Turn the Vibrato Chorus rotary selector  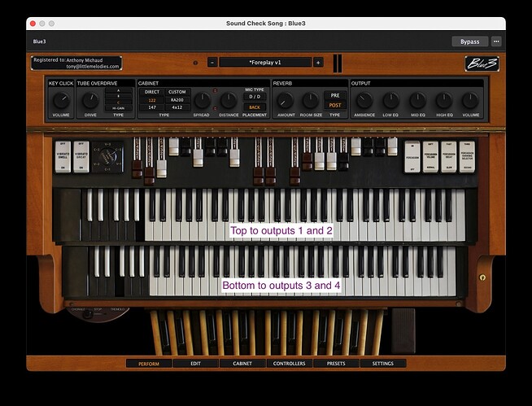(x=108, y=157)
